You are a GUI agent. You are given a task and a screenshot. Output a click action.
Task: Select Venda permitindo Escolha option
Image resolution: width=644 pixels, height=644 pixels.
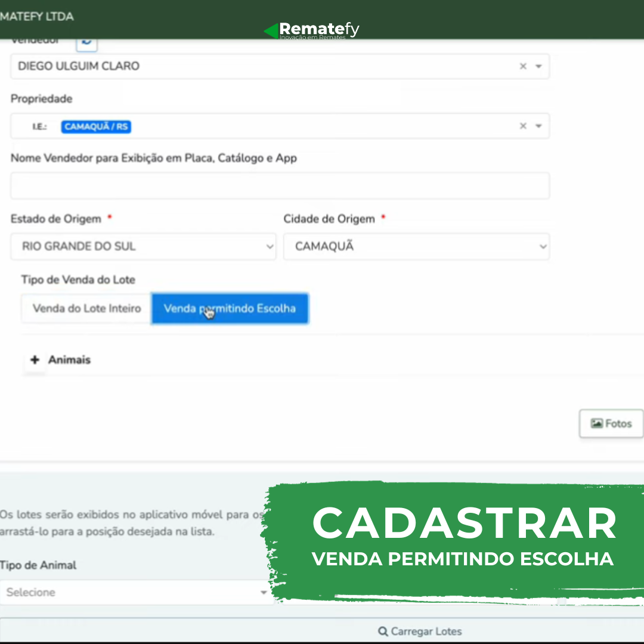(230, 308)
